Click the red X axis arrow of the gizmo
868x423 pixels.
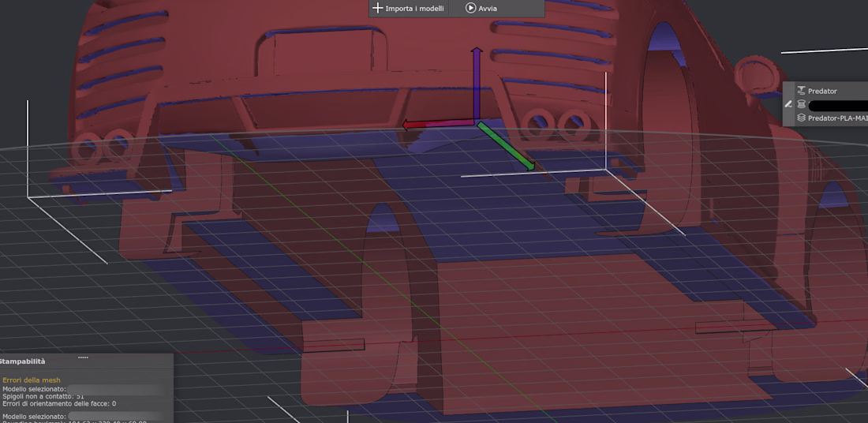[437, 125]
